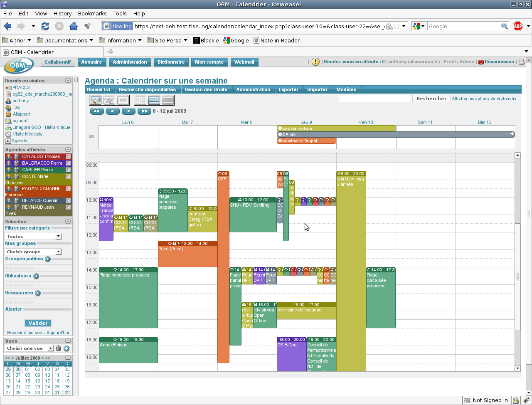This screenshot has width=532, height=405.
Task: Open the Choisir groupe dropdown
Action: pos(33,252)
